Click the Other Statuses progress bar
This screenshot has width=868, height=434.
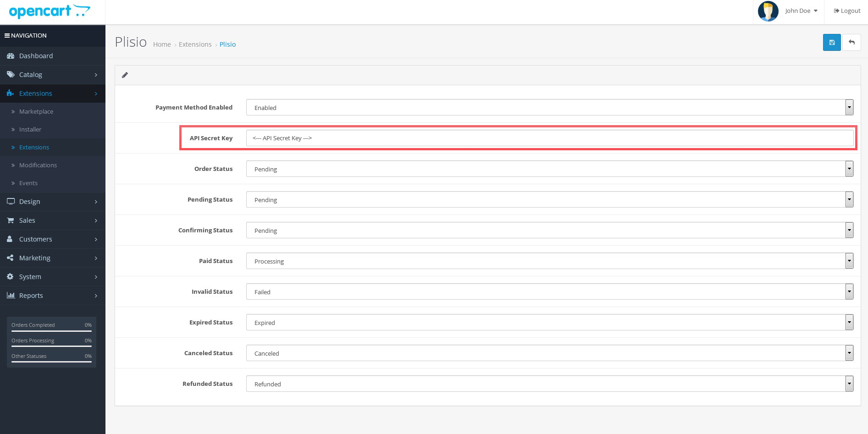pos(51,362)
